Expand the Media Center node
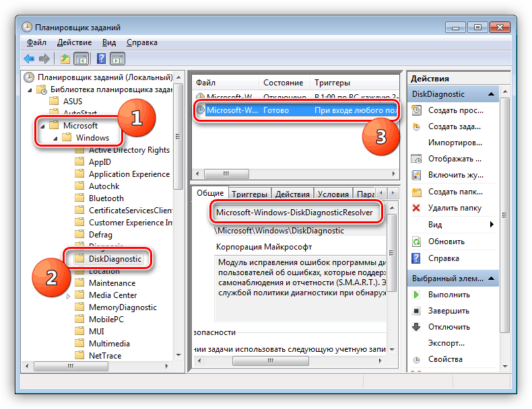Image resolution: width=532 pixels, height=409 pixels. click(x=68, y=296)
